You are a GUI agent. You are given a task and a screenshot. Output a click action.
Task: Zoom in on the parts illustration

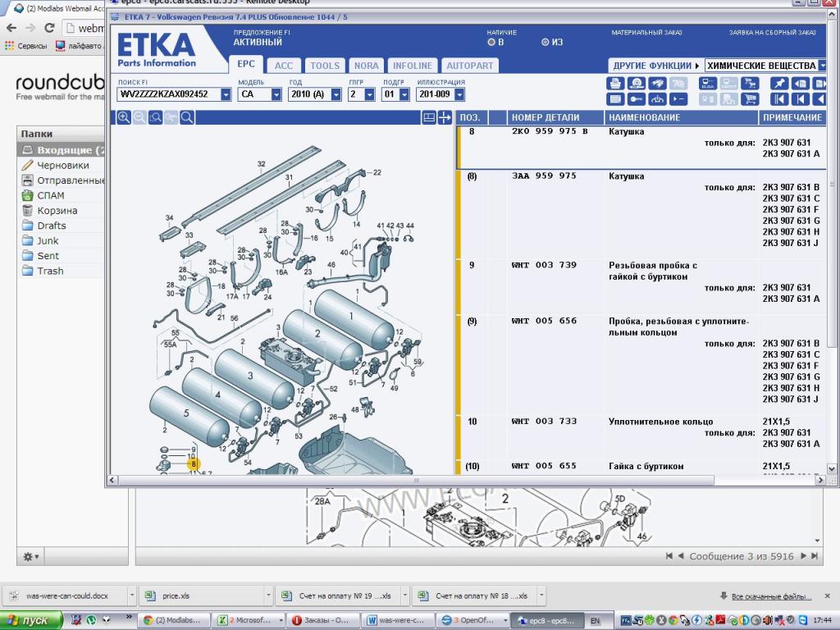point(124,117)
